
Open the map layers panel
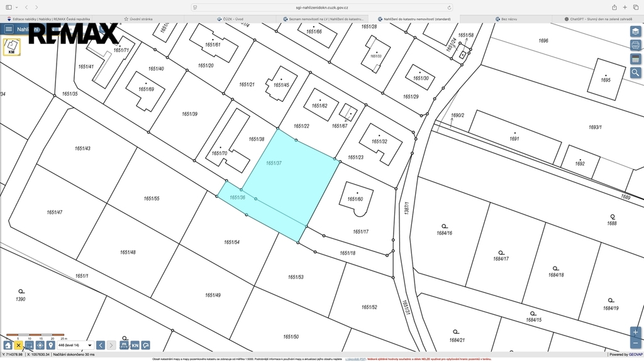tap(636, 31)
